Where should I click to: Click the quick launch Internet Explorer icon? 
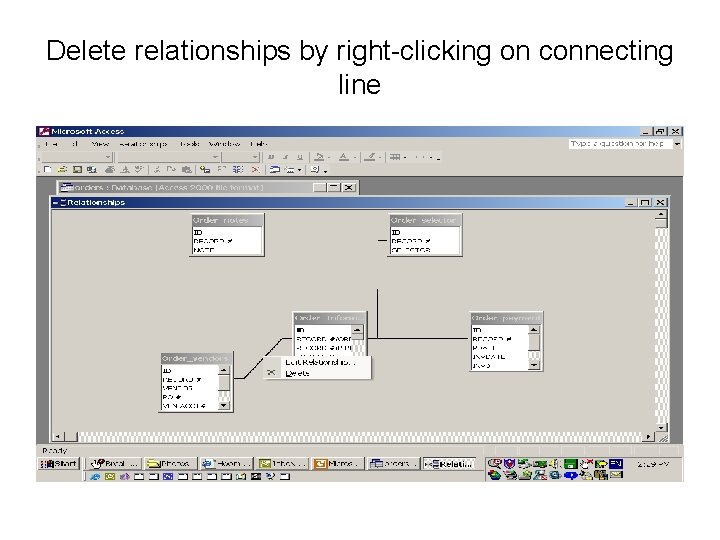[95, 477]
